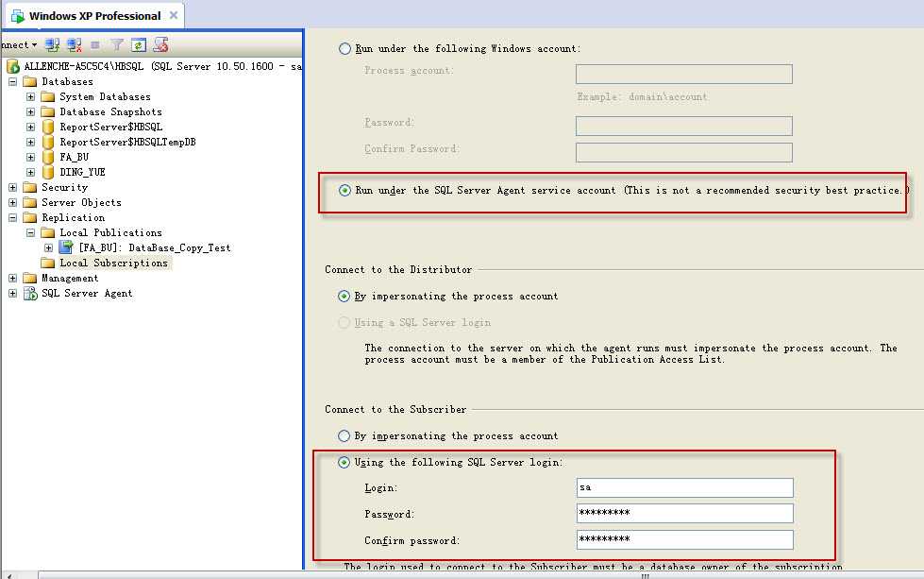Expand the DING_YUE database
The image size is (924, 579).
[30, 172]
